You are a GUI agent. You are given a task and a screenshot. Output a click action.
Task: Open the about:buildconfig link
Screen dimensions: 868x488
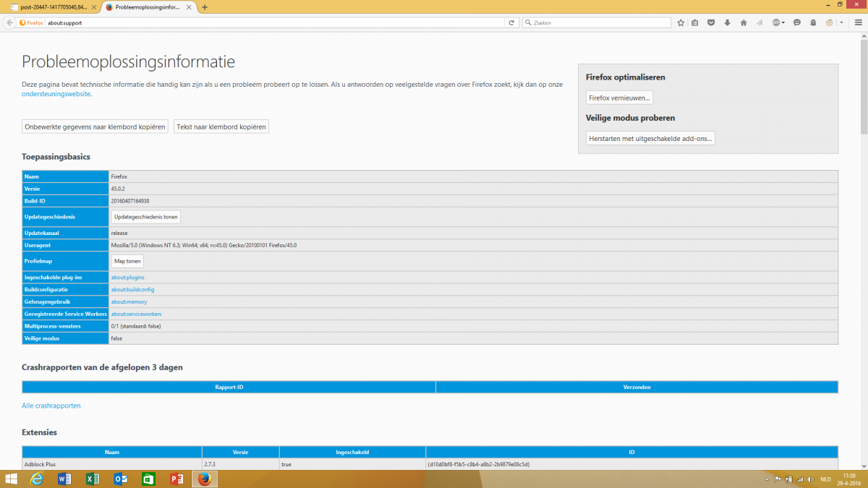point(132,289)
